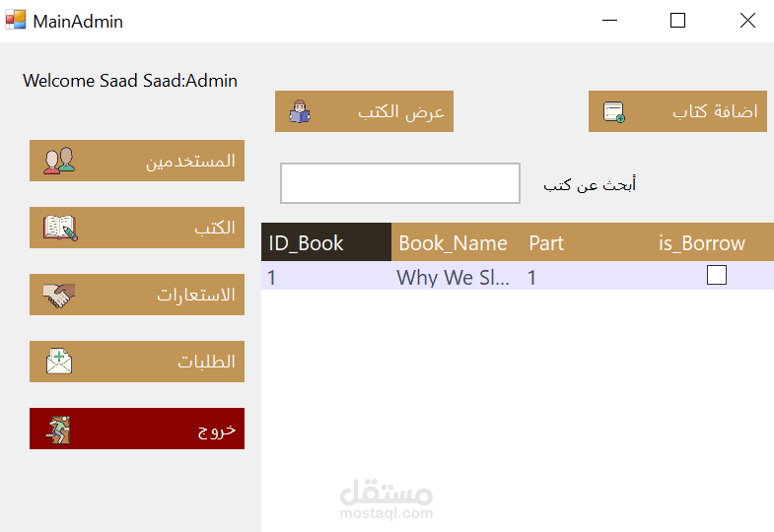The height and width of the screenshot is (532, 774).
Task: Click the running-man exit icon on خروج
Action: (x=59, y=430)
